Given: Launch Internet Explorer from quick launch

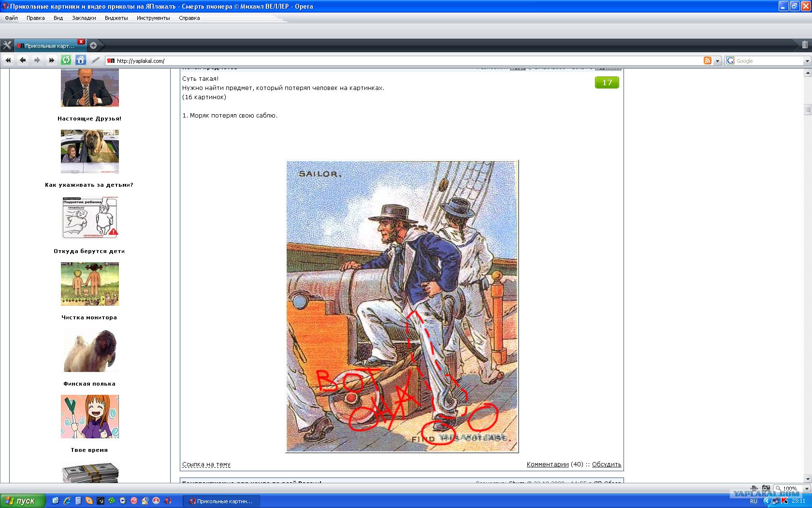Looking at the screenshot, I should click(x=67, y=501).
